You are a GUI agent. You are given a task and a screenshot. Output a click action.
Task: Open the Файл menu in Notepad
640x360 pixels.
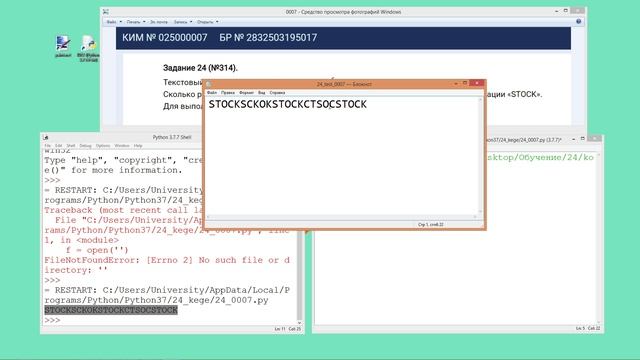[x=212, y=93]
